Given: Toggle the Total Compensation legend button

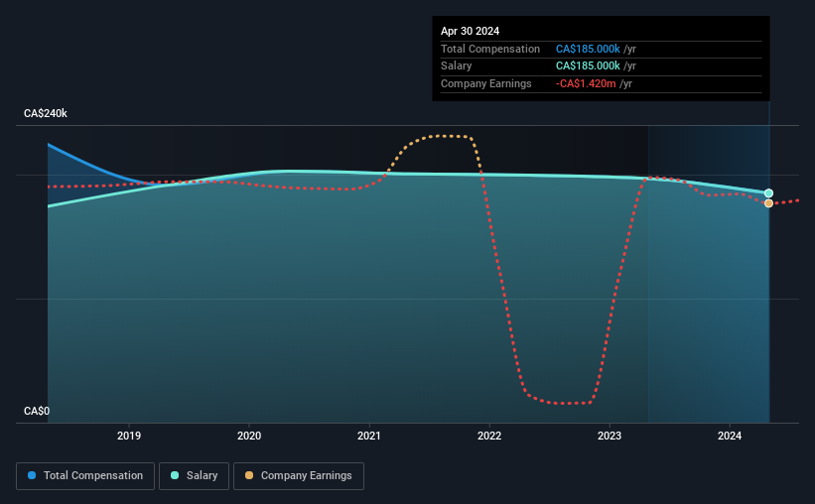Looking at the screenshot, I should [85, 476].
